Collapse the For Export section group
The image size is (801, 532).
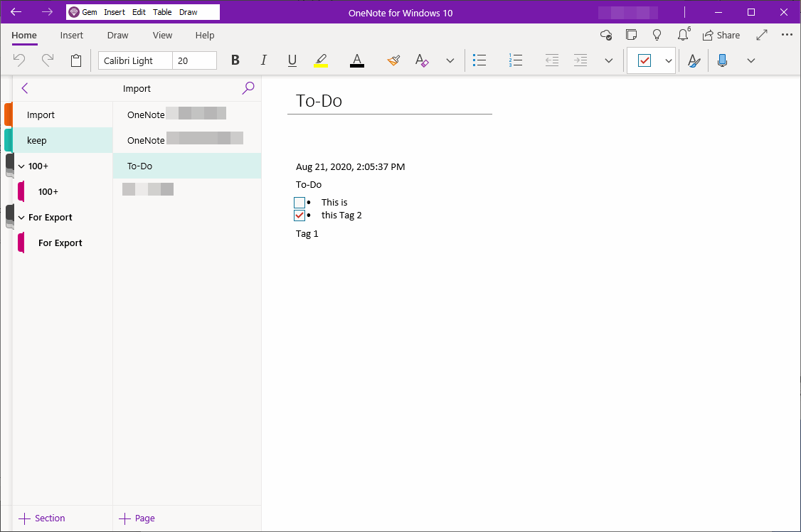click(21, 218)
